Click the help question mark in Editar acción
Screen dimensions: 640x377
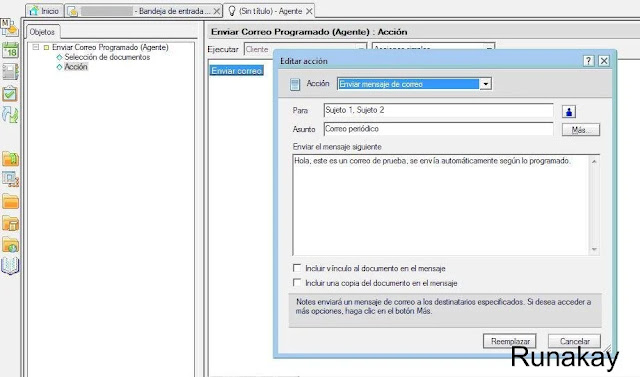(588, 61)
